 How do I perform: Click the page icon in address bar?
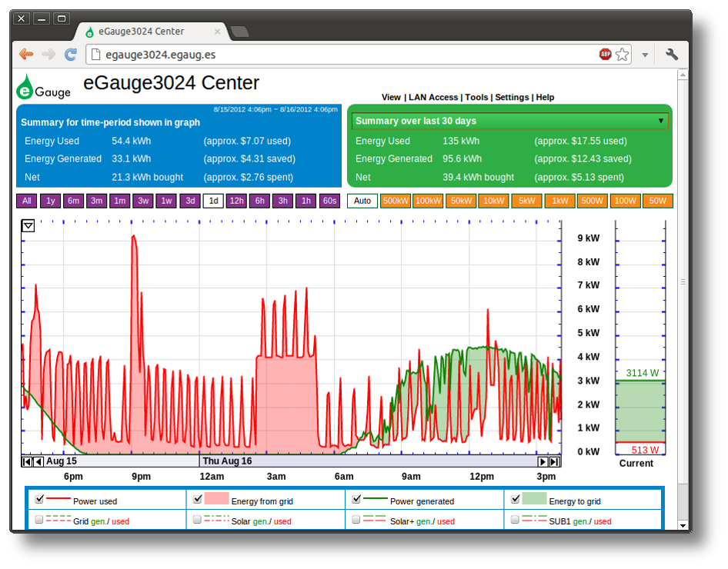pos(95,55)
